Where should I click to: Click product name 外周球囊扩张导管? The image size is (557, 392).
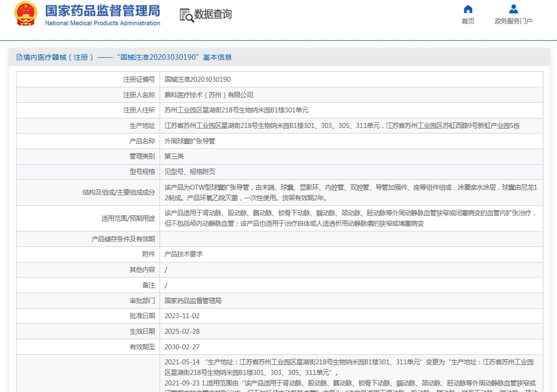[190, 141]
